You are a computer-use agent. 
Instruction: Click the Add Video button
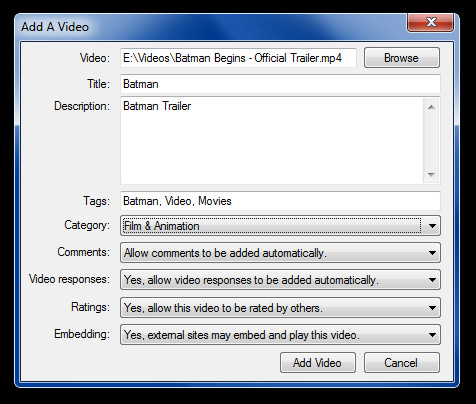(x=318, y=362)
